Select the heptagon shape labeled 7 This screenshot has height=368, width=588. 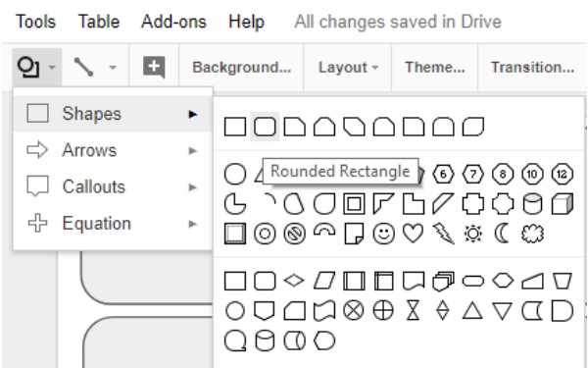tap(473, 174)
